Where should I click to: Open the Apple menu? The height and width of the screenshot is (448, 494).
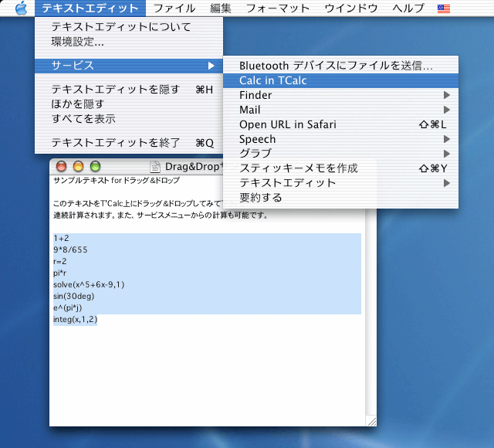22,8
